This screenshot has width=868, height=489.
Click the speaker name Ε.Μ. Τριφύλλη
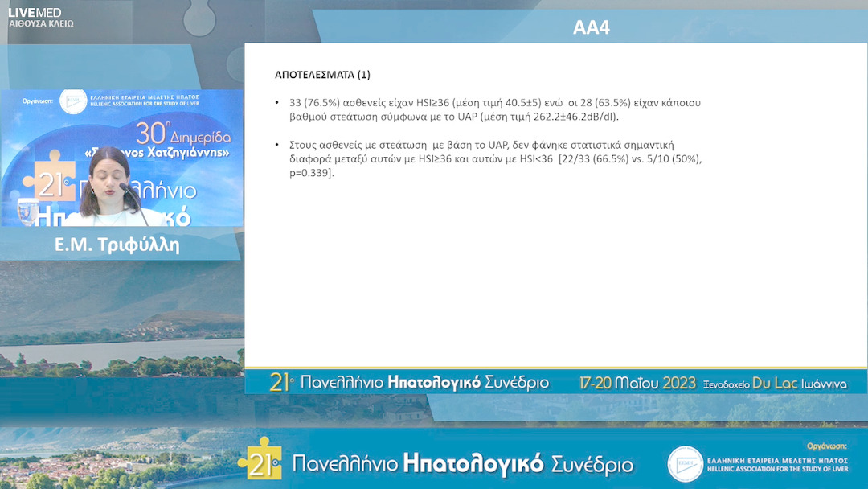click(x=117, y=246)
